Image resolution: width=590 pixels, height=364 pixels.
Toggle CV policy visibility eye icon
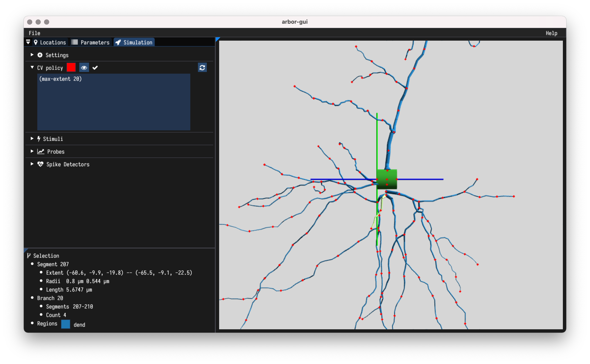[x=84, y=68]
